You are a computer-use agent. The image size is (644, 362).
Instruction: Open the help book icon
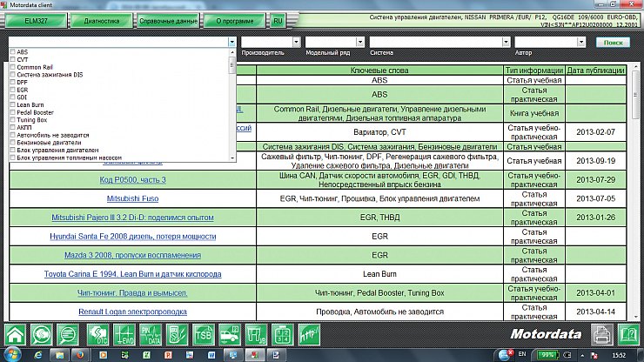628,334
